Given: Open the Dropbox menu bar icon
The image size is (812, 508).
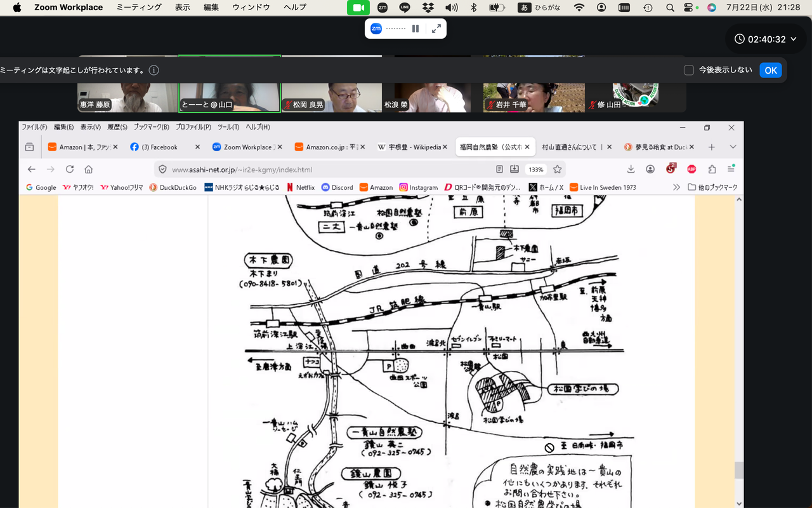Looking at the screenshot, I should pyautogui.click(x=428, y=8).
